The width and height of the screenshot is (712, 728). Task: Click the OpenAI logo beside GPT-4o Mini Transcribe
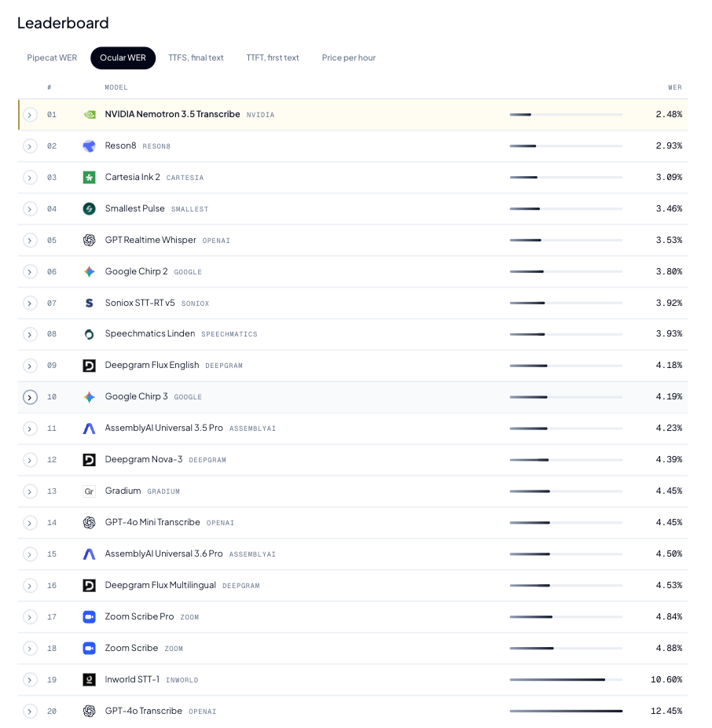[x=89, y=523]
